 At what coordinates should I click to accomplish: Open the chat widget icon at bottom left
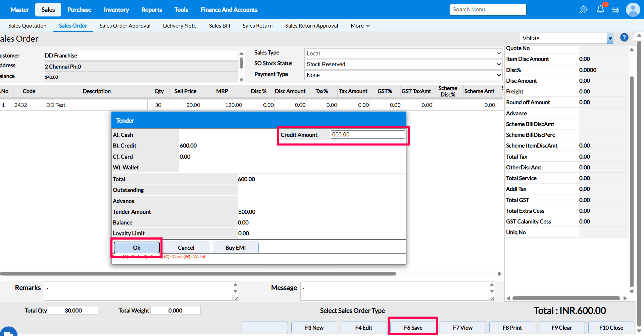[x=8, y=332]
